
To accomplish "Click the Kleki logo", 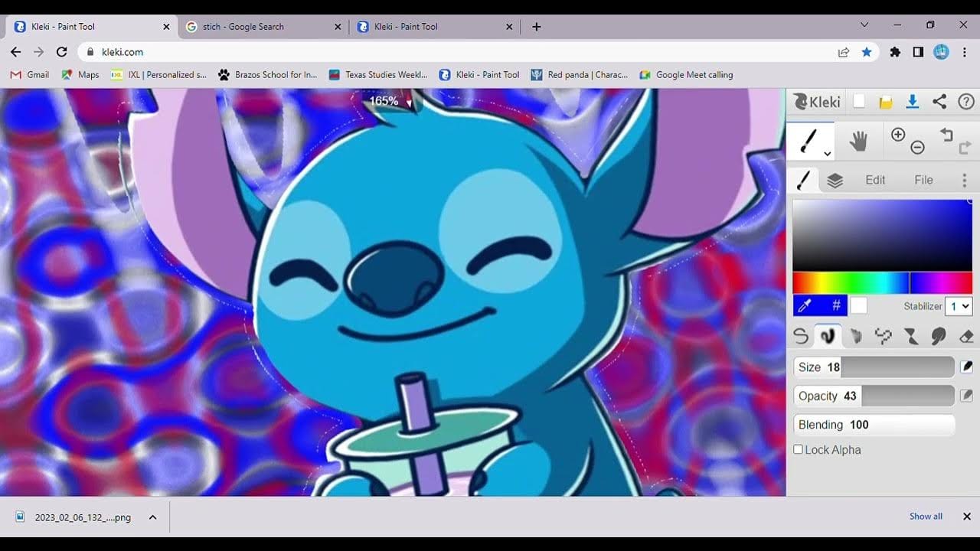I will (817, 102).
